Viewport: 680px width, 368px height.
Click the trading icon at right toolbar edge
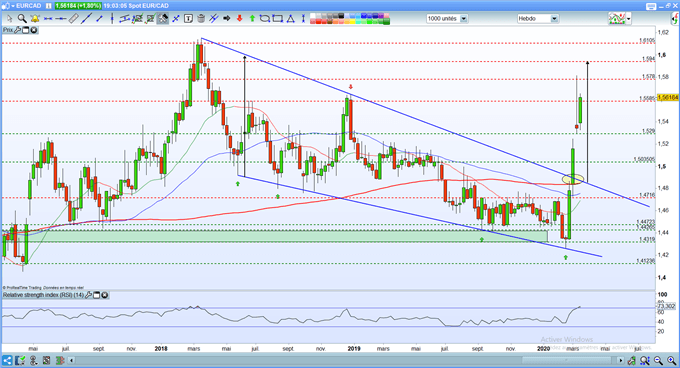pos(675,19)
